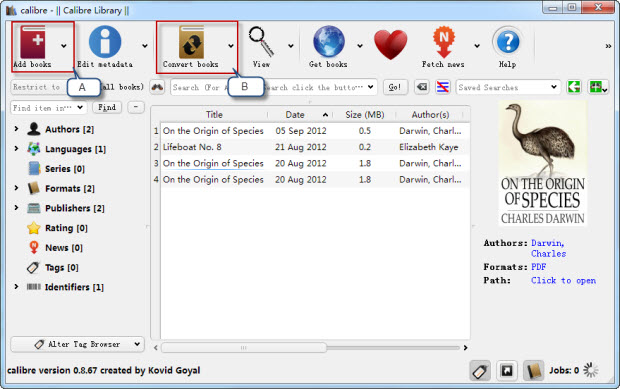Select the 05 Sep 2012 date cell
The width and height of the screenshot is (620, 389).
301,131
